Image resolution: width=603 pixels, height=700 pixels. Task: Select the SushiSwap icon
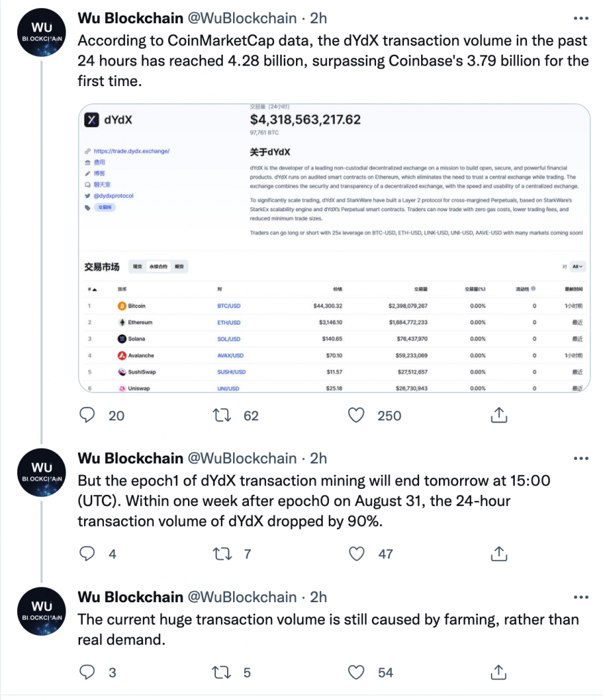[x=122, y=371]
